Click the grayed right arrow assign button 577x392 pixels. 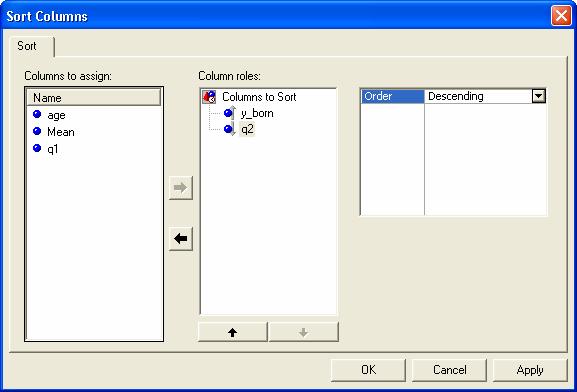pyautogui.click(x=181, y=188)
